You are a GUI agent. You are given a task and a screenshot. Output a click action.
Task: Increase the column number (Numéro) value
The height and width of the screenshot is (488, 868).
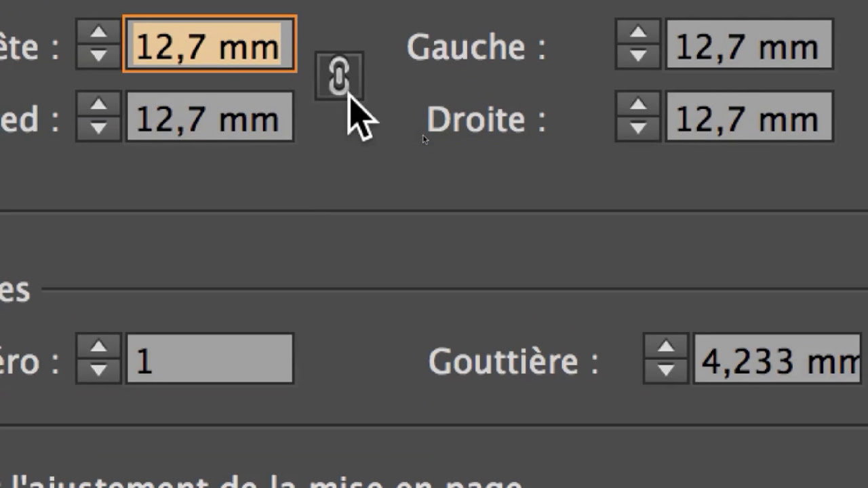point(99,347)
